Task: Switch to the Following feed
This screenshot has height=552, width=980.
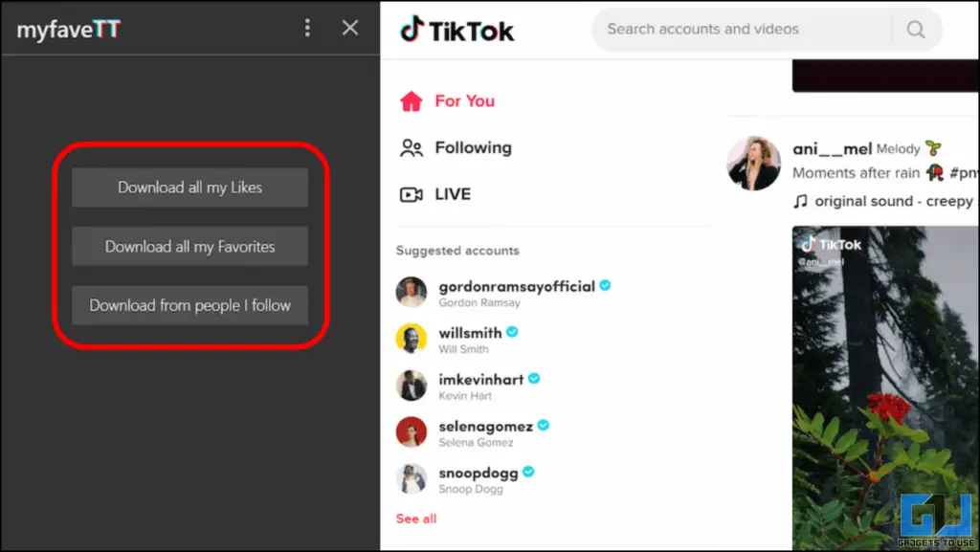Action: pos(473,148)
